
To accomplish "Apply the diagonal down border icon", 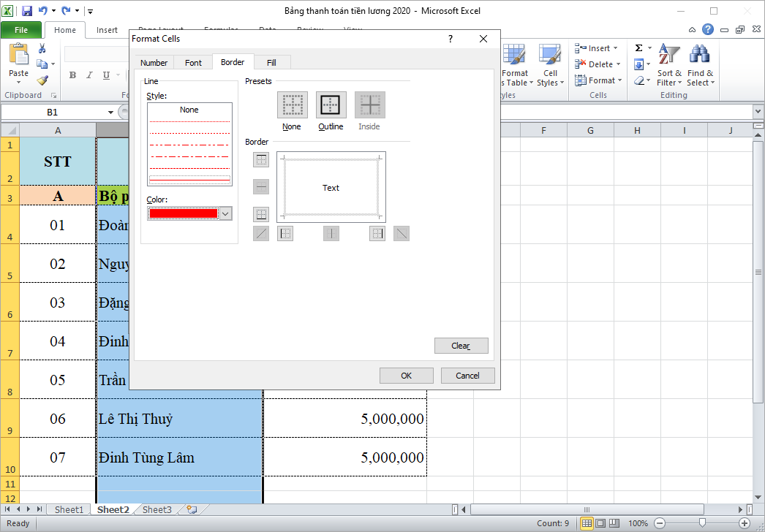I will (401, 233).
